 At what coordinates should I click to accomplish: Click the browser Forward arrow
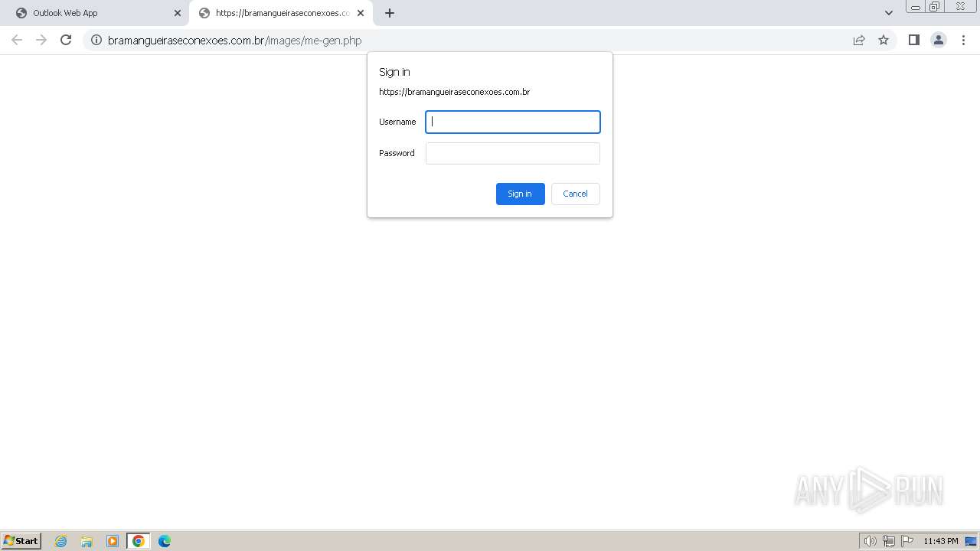click(x=41, y=40)
